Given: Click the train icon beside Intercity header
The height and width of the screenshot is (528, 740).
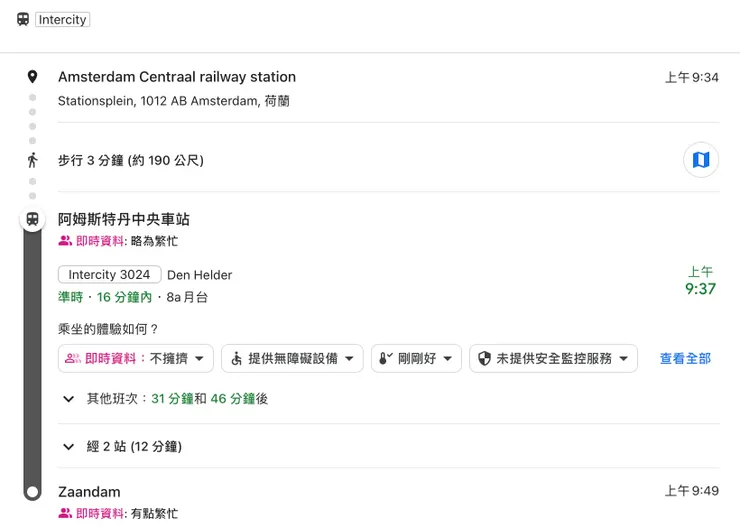Looking at the screenshot, I should (23, 20).
